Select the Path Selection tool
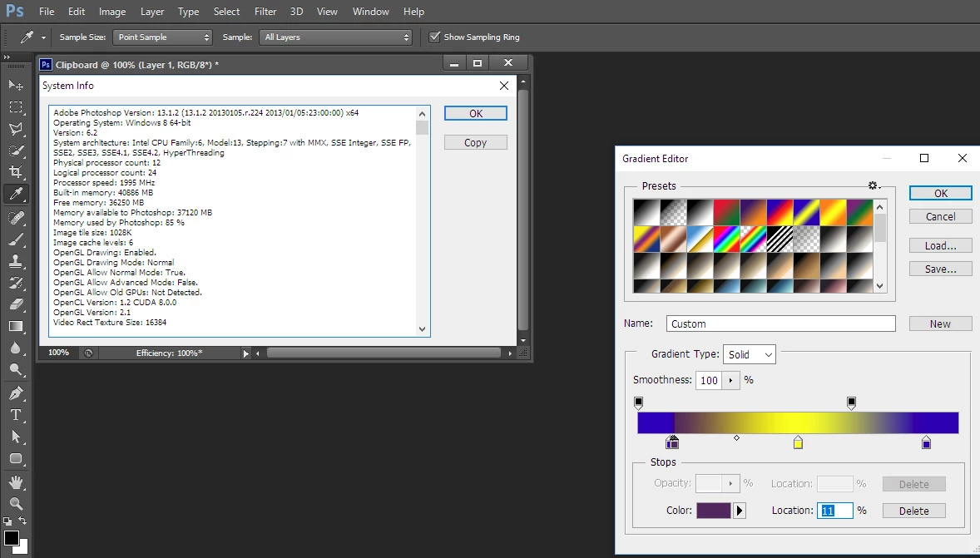 pyautogui.click(x=16, y=437)
